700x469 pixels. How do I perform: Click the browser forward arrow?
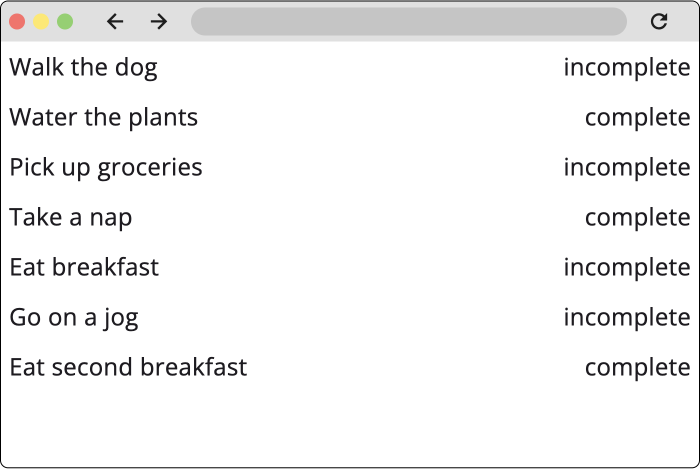point(159,21)
